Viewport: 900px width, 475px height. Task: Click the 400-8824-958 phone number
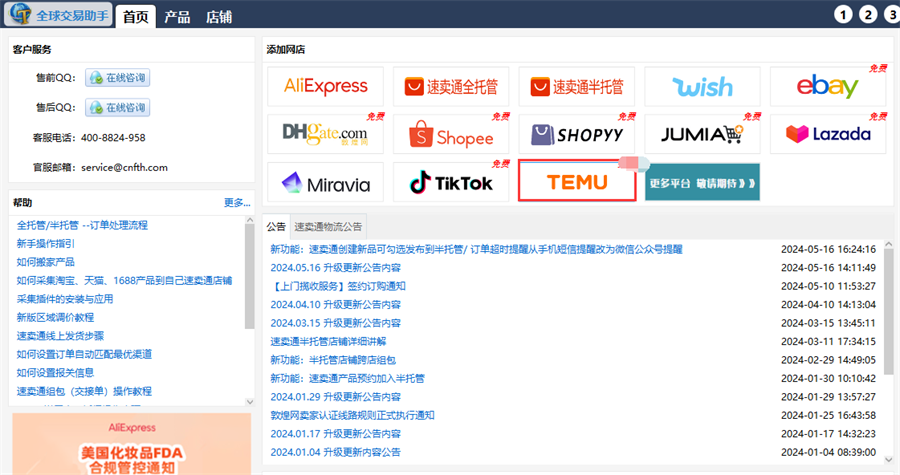(113, 138)
